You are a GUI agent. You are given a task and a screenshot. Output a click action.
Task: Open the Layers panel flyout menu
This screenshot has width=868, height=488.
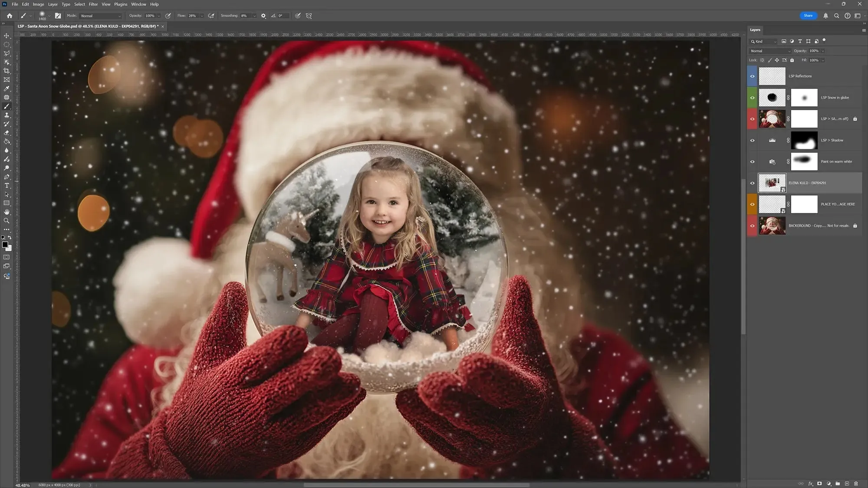pos(863,30)
